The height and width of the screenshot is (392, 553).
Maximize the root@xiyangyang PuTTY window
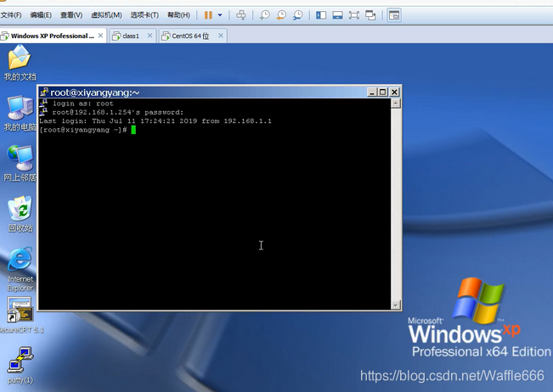tap(382, 92)
